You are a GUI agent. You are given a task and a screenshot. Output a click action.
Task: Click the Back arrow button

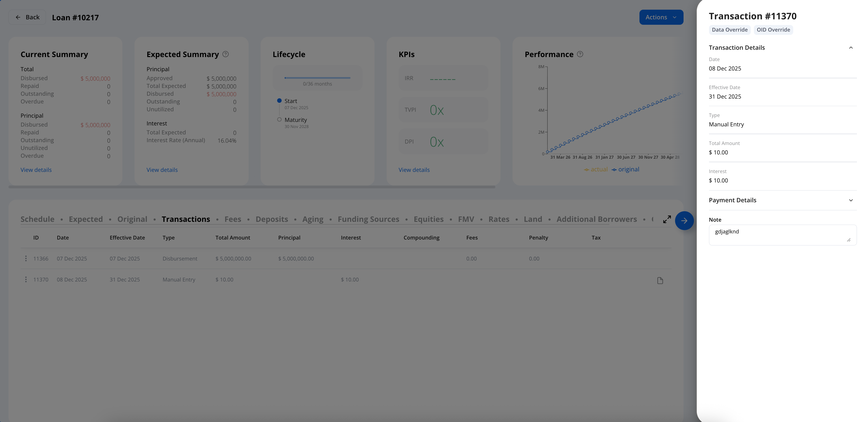point(27,17)
